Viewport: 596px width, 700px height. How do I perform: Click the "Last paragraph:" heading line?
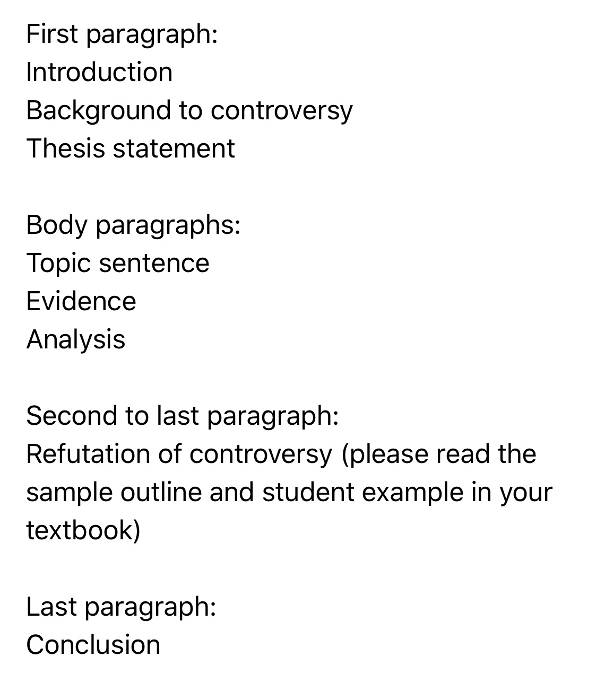(x=121, y=607)
